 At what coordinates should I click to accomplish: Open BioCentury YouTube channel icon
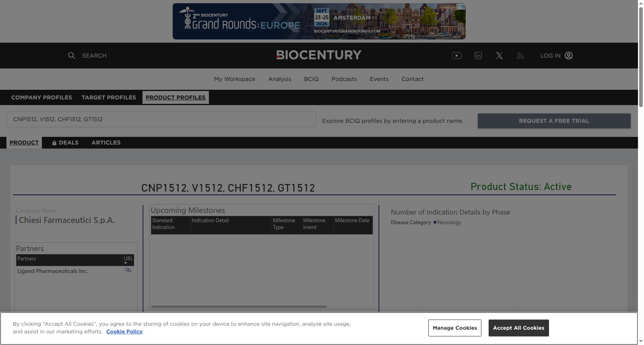pos(456,56)
